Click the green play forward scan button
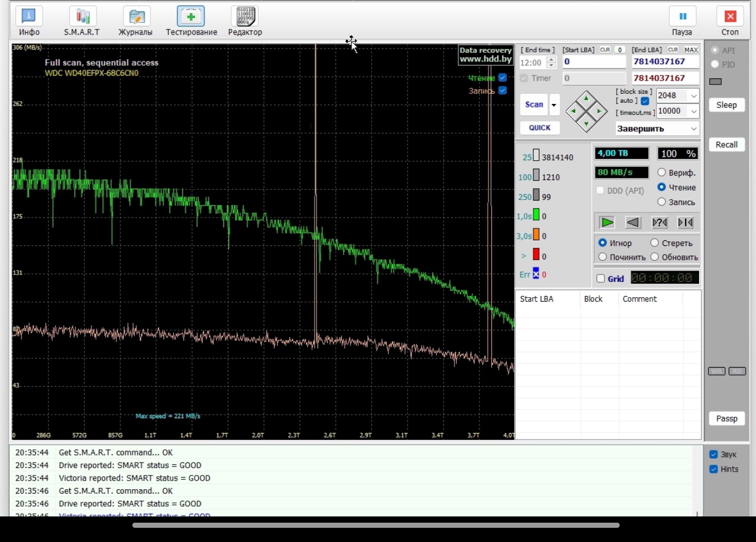756x542 pixels. click(x=607, y=222)
